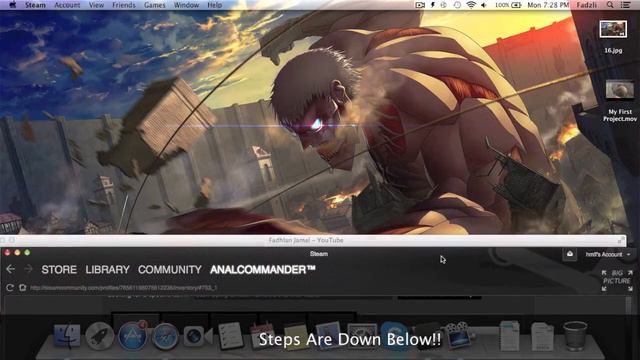This screenshot has width=640, height=360.
Task: Click the lightning bolt menu bar icon
Action: (x=433, y=5)
